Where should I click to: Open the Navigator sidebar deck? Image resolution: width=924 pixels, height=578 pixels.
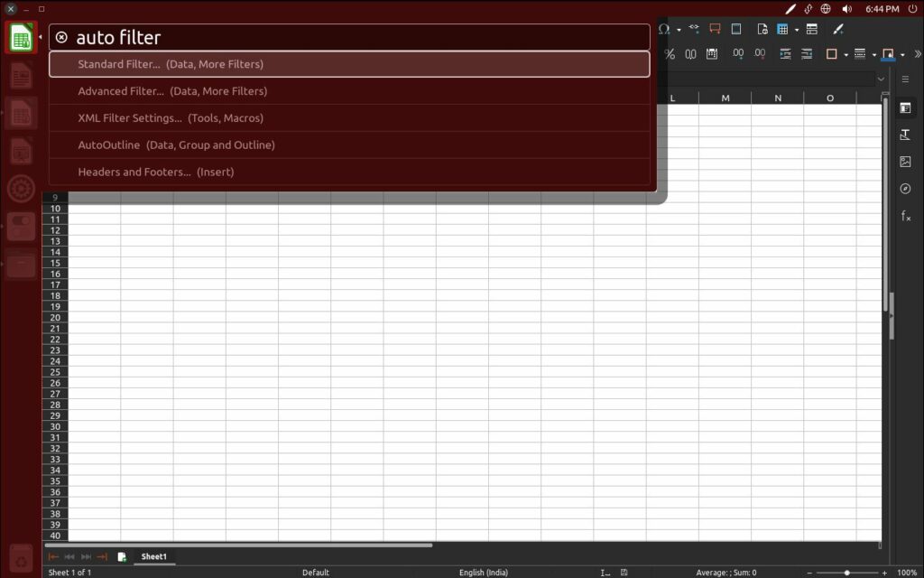click(x=906, y=189)
